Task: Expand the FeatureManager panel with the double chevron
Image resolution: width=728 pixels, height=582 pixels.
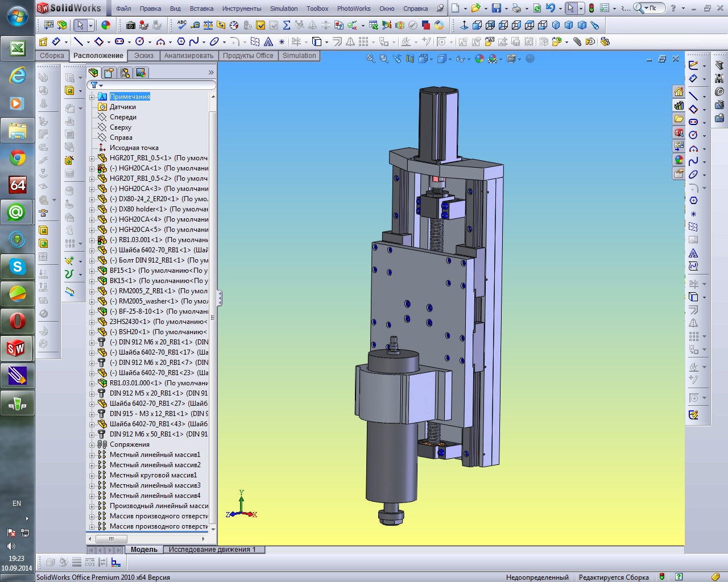Action: pos(211,73)
